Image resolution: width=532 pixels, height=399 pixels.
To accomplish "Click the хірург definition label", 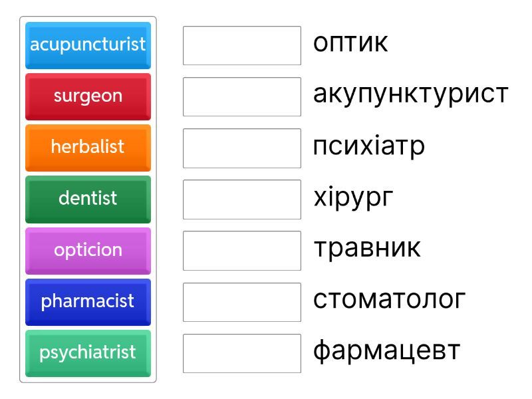I will (x=353, y=198).
